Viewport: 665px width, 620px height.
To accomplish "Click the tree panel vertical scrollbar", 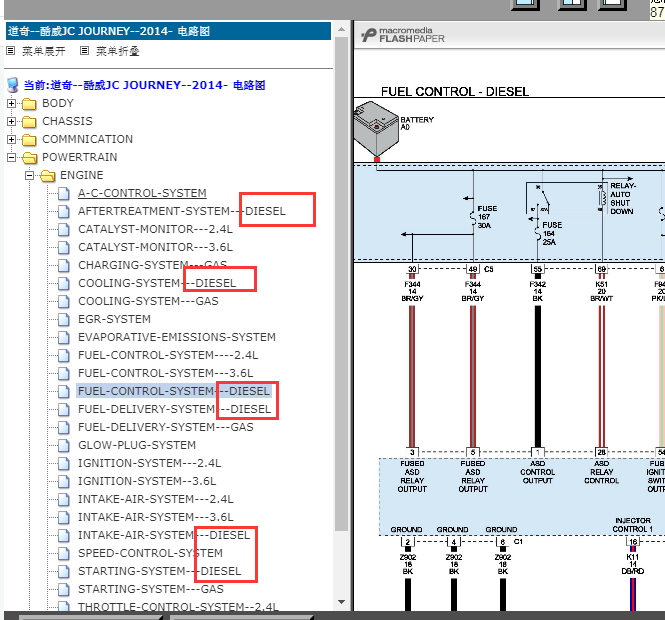I will (341, 300).
